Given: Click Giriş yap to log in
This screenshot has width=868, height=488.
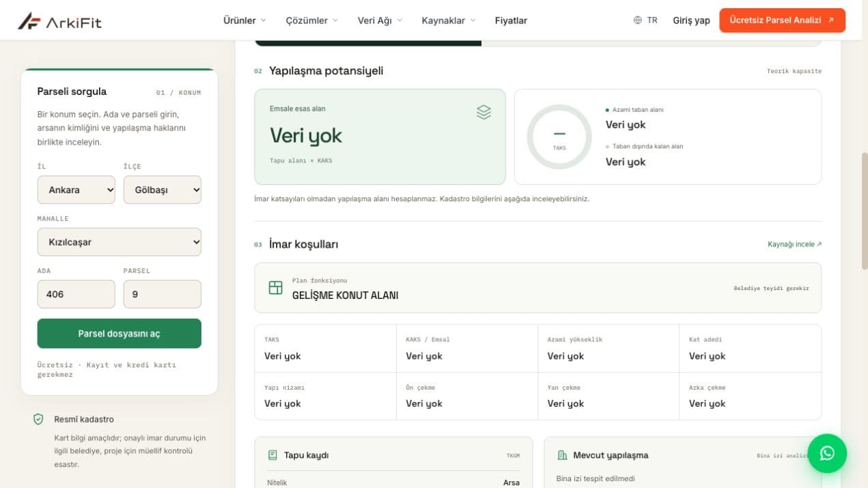Looking at the screenshot, I should pos(691,20).
